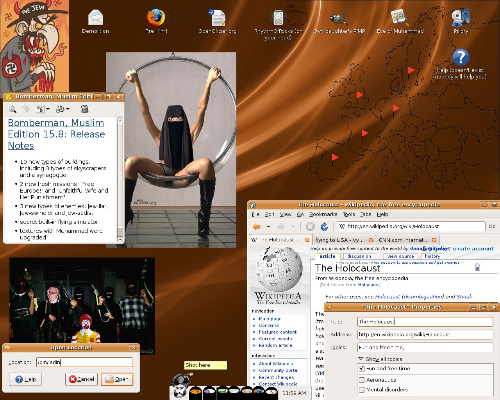Click the search magnifier icon in the note toolbar

[x=12, y=109]
